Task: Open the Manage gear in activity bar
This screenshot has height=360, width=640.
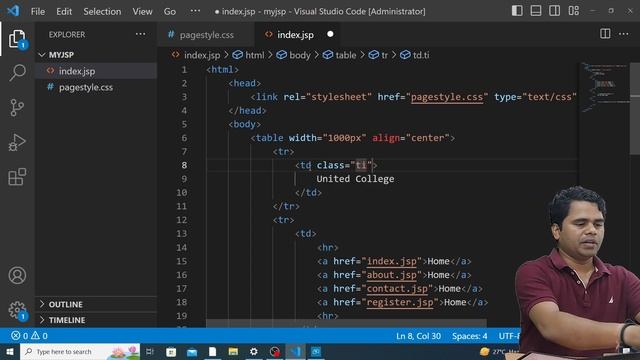Action: pos(17,310)
